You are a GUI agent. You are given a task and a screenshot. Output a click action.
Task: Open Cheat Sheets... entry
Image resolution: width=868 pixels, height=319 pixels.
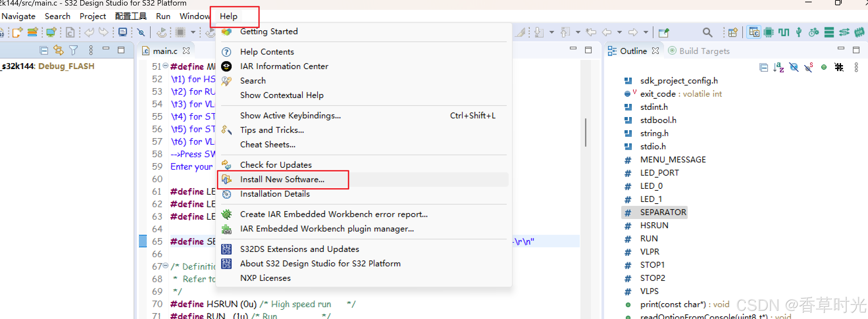(364, 145)
